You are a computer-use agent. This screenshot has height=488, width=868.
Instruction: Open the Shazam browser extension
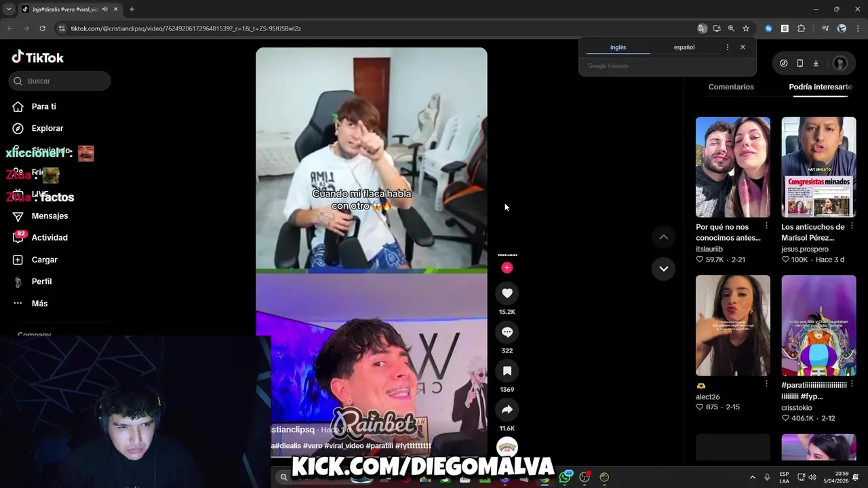[768, 28]
